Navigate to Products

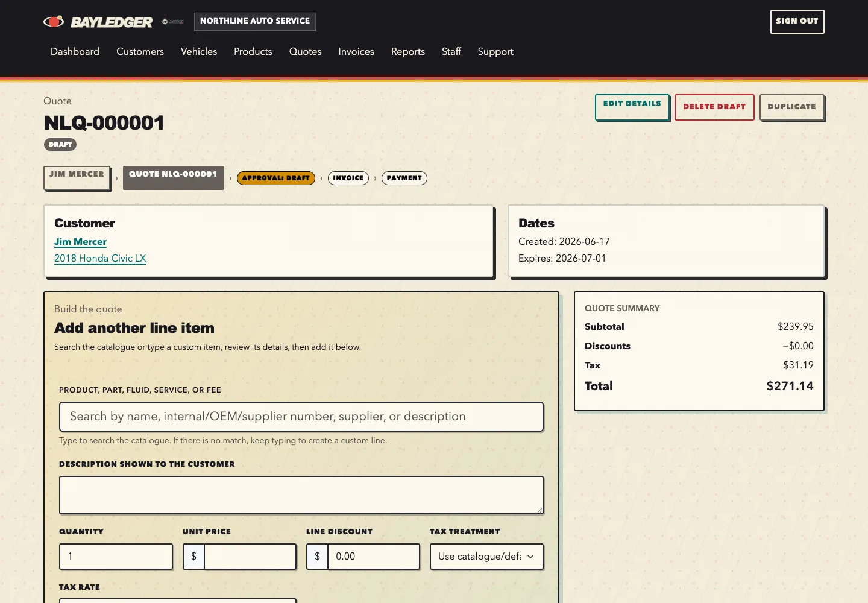pyautogui.click(x=253, y=52)
